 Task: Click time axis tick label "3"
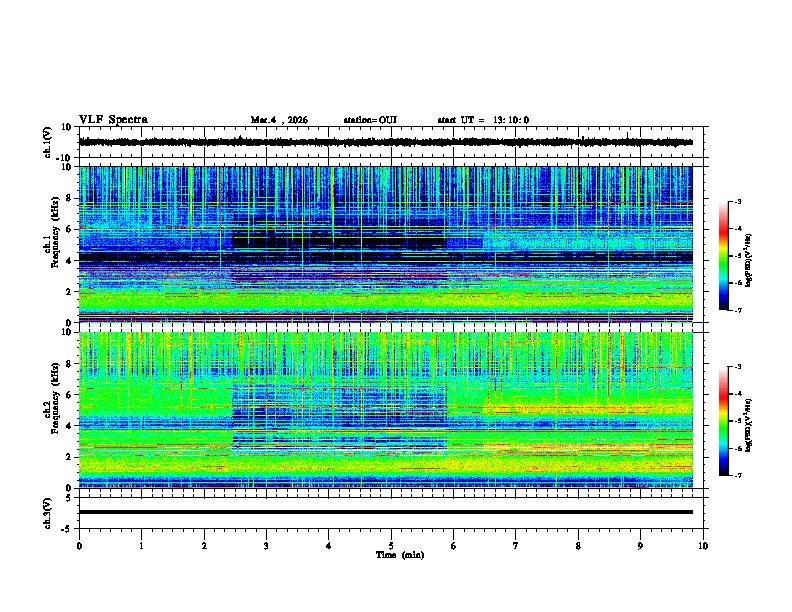pos(266,546)
